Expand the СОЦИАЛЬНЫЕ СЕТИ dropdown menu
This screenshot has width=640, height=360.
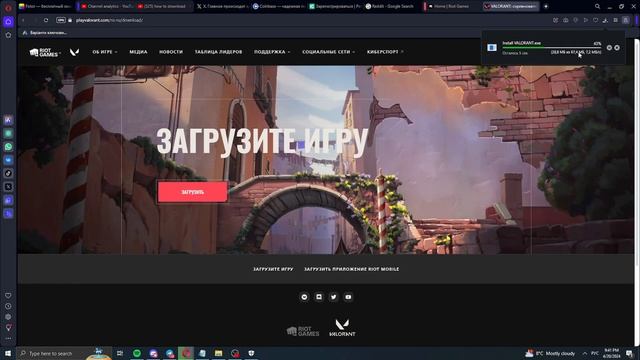(329, 52)
